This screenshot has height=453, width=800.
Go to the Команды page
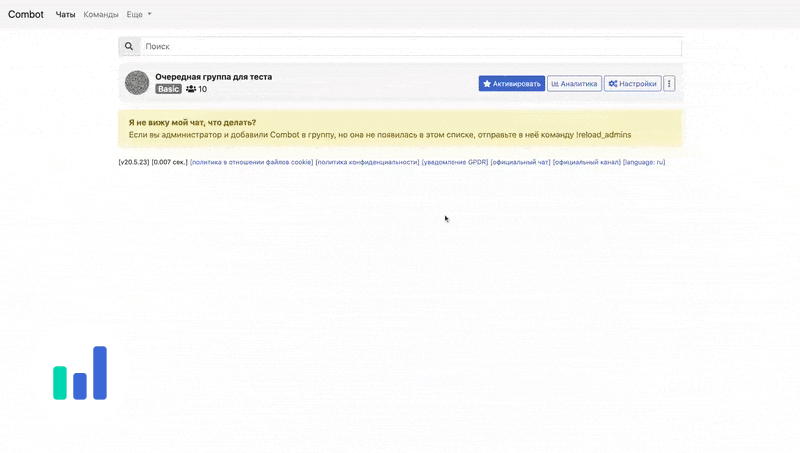coord(101,14)
